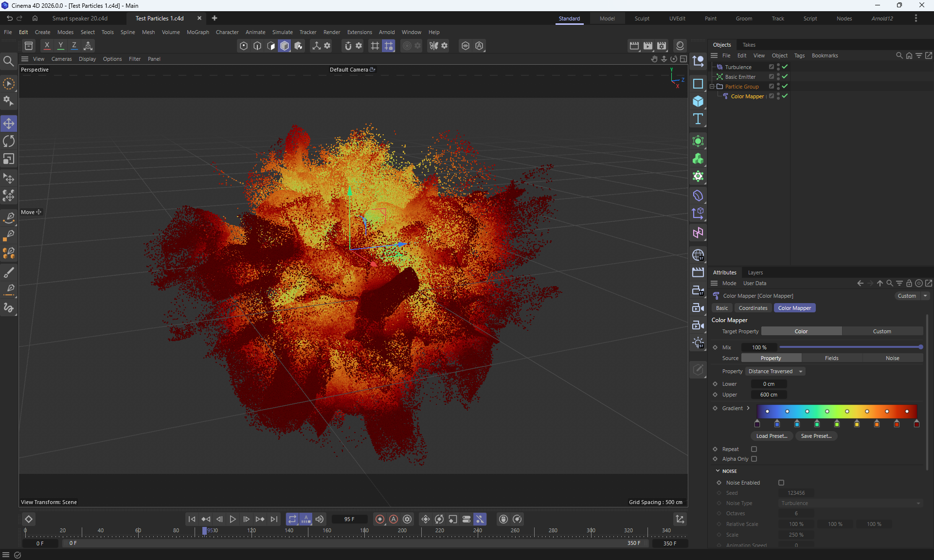Toggle the Alpha Only checkbox
934x560 pixels.
754,459
